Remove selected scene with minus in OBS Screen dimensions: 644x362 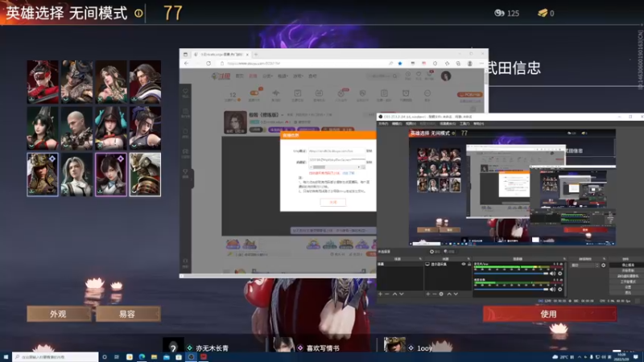pos(387,294)
